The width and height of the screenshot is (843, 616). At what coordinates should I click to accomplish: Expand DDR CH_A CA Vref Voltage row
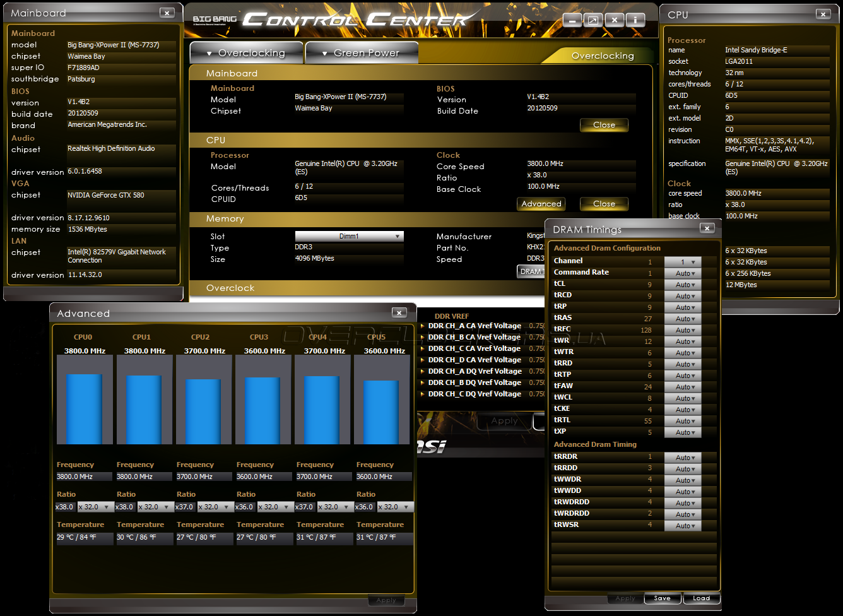422,326
